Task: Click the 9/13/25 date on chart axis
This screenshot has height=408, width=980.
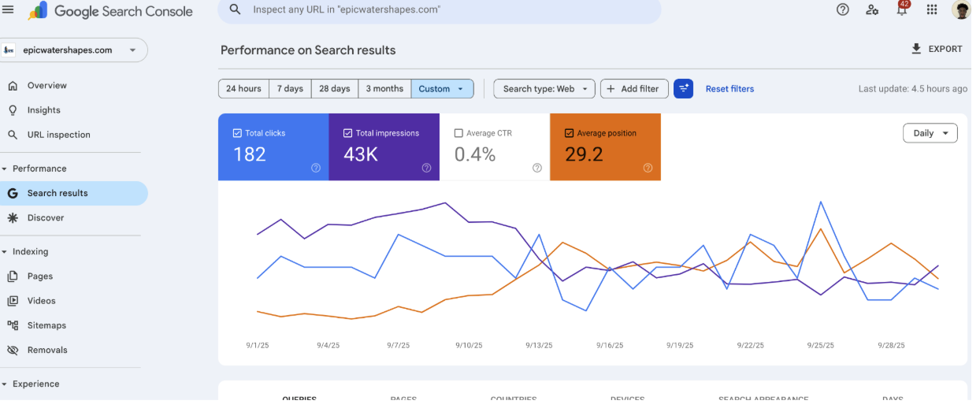Action: (x=540, y=346)
